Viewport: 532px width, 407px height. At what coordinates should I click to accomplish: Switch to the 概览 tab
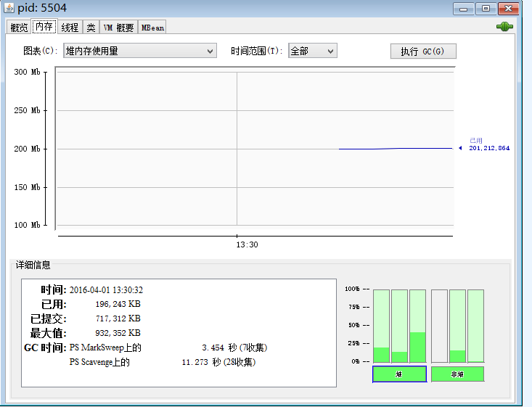(19, 28)
